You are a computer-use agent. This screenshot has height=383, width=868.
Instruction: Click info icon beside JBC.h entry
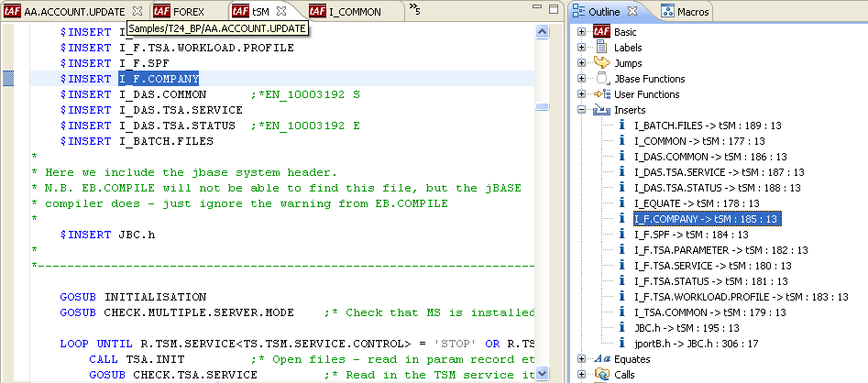(622, 328)
